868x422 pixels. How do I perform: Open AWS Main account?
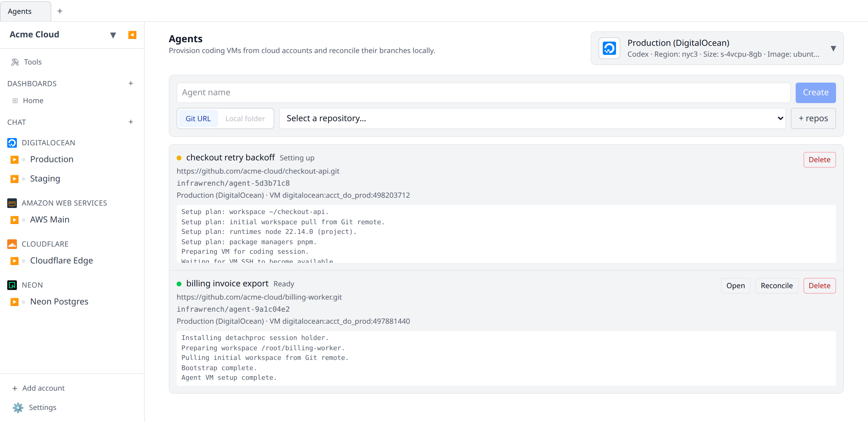50,220
